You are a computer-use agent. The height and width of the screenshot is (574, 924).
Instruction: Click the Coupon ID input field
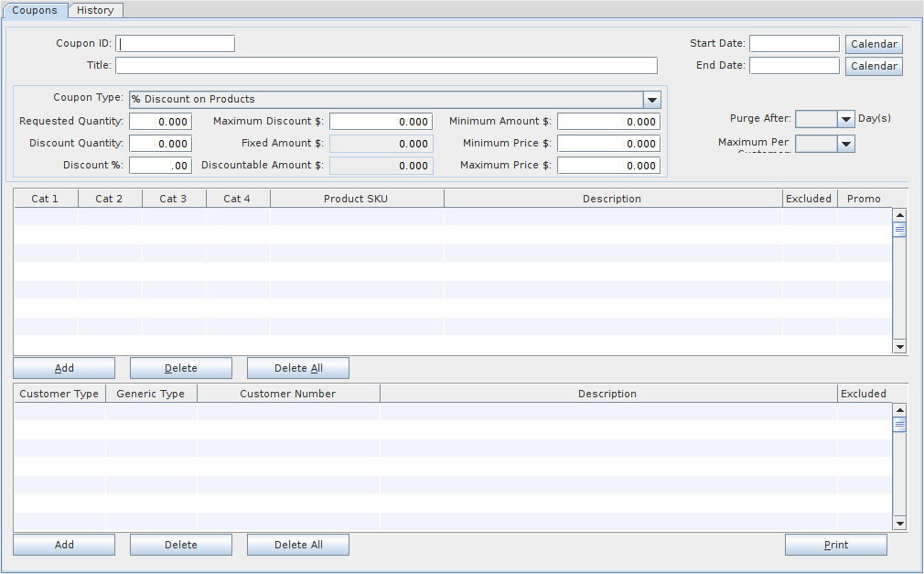[x=176, y=44]
